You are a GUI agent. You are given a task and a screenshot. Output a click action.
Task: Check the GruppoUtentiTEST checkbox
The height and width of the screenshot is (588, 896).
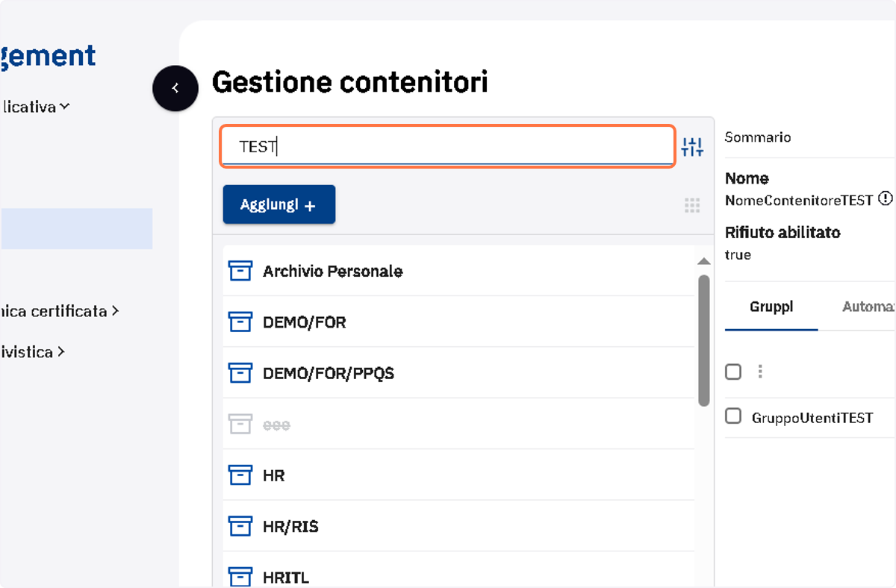(733, 416)
